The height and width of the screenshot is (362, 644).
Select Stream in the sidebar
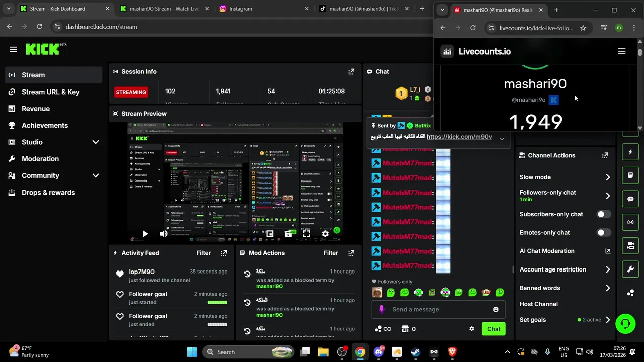pos(53,75)
